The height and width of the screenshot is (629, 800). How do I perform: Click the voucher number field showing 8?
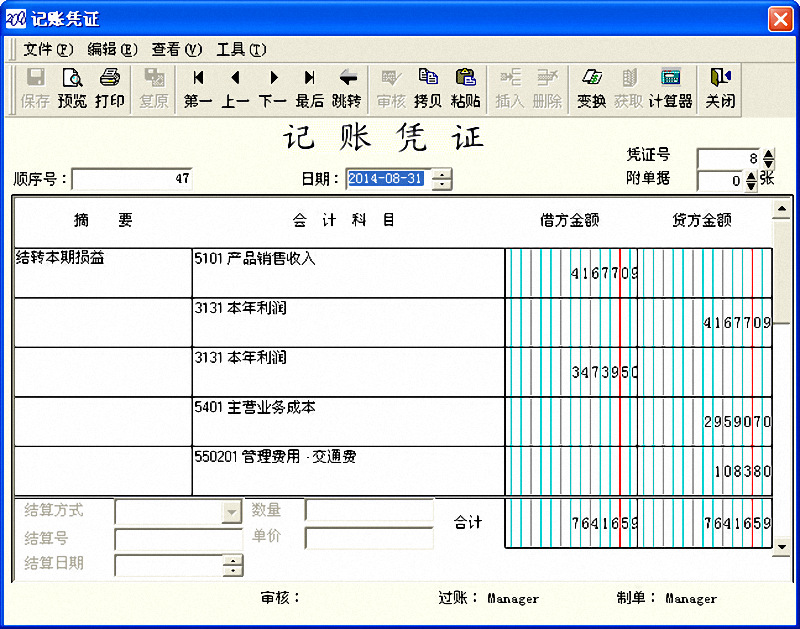click(729, 159)
